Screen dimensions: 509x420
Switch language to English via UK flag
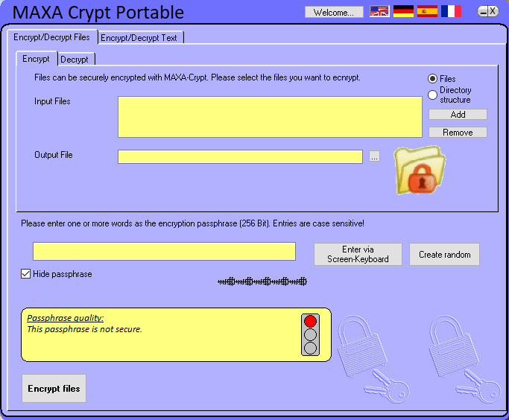(379, 11)
